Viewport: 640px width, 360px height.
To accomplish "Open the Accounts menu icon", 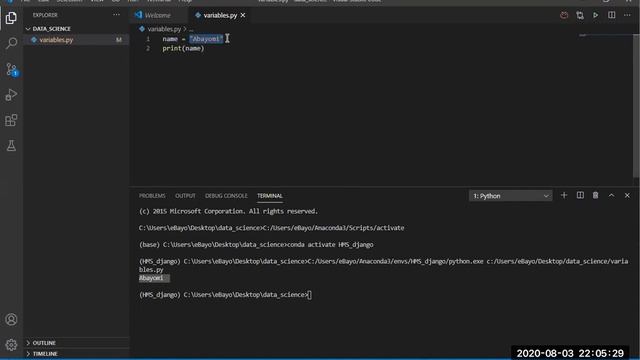I will 11,319.
